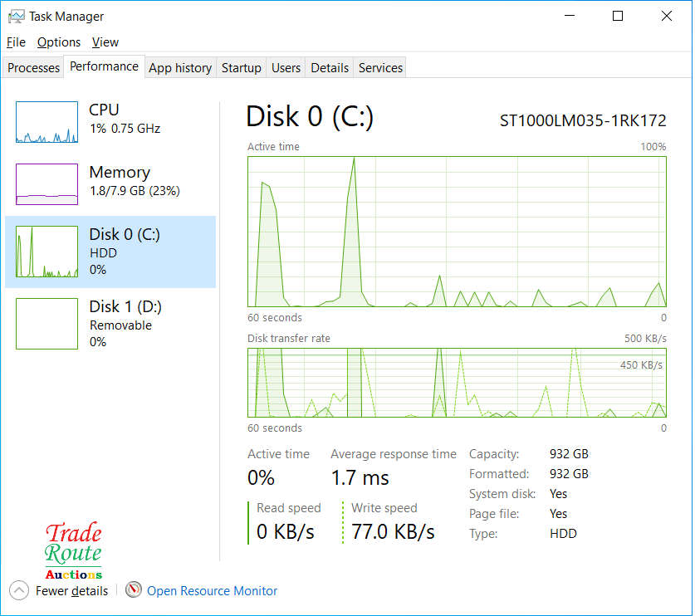
Task: Select the CPU mini graph thumbnail
Action: (x=46, y=123)
